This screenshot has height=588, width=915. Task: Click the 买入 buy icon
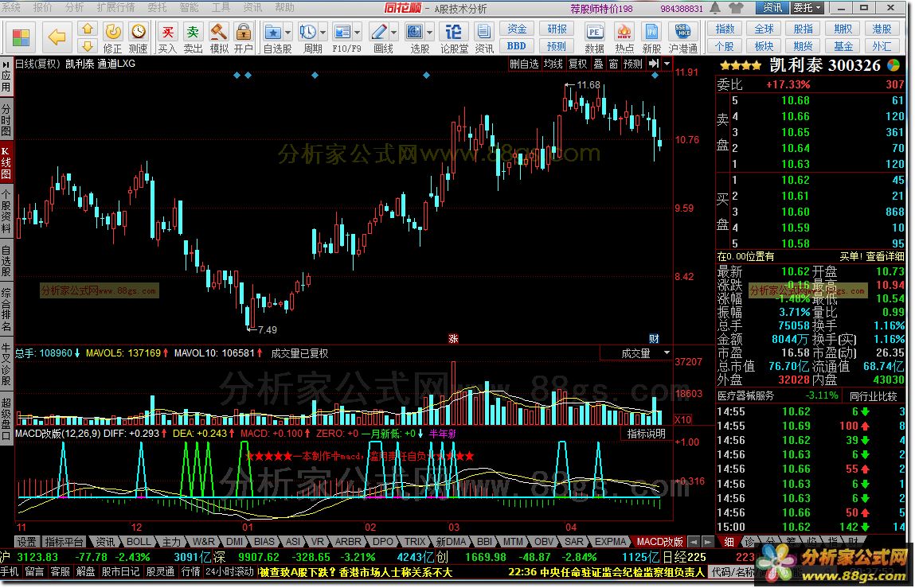point(167,32)
